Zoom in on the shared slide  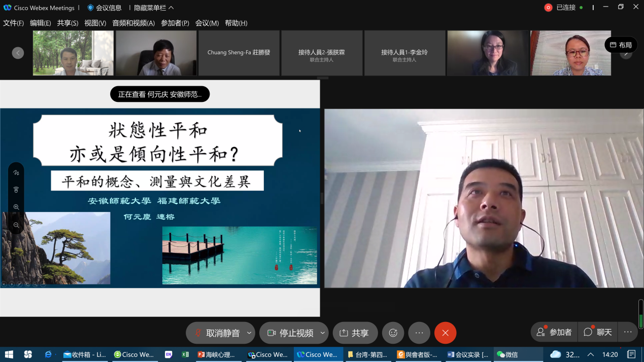pos(16,207)
